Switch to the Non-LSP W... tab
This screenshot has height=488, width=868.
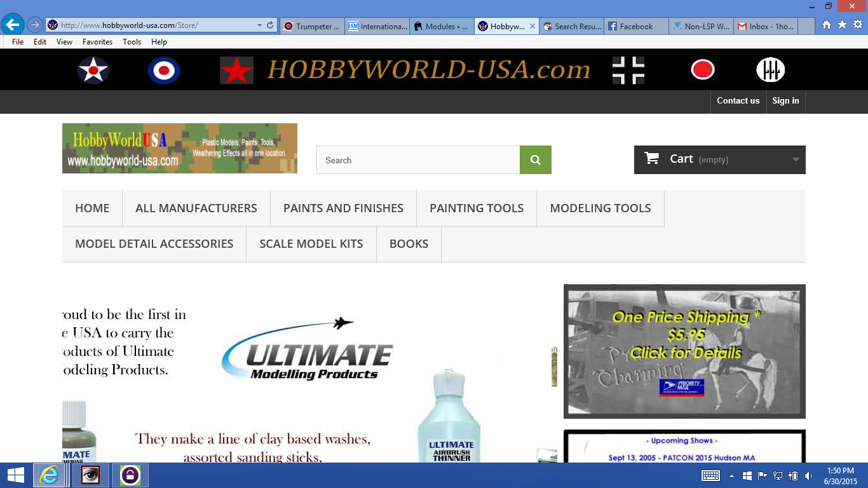coord(702,26)
